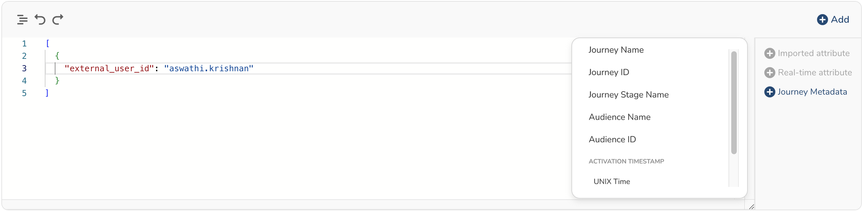Open the Journey Metadata link
The width and height of the screenshot is (868, 212).
812,92
